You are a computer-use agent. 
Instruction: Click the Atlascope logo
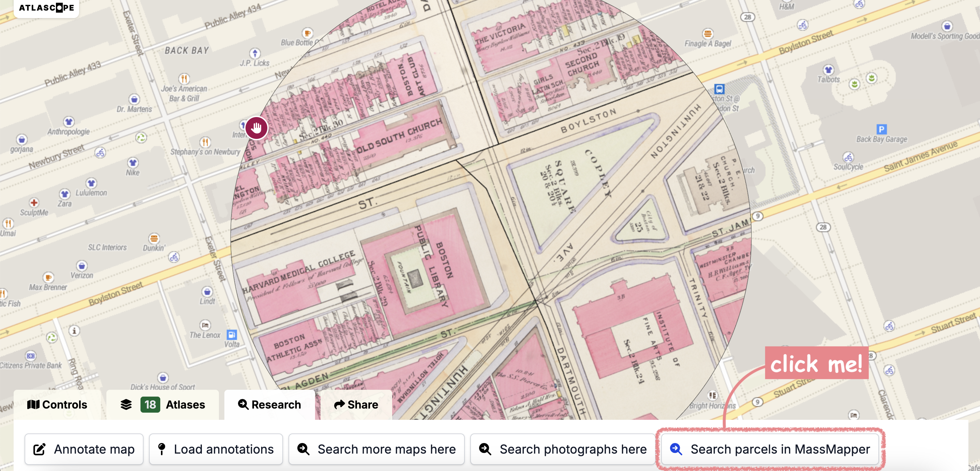46,8
